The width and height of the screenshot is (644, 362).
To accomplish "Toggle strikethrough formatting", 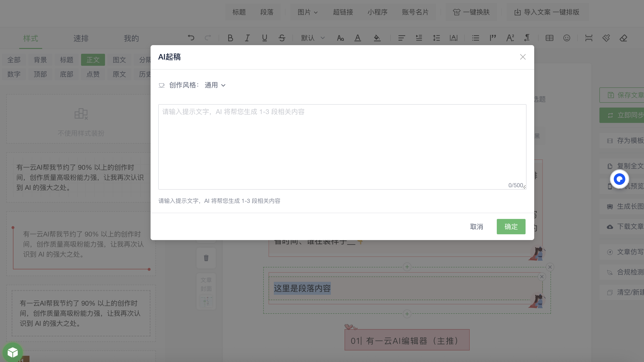I will pos(282,38).
